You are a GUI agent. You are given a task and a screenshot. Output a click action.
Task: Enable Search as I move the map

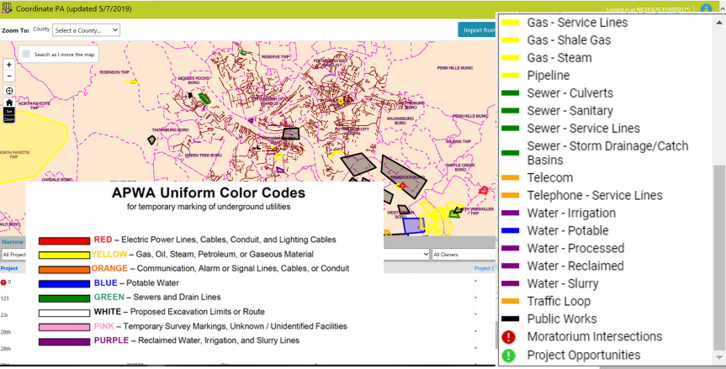(x=26, y=54)
